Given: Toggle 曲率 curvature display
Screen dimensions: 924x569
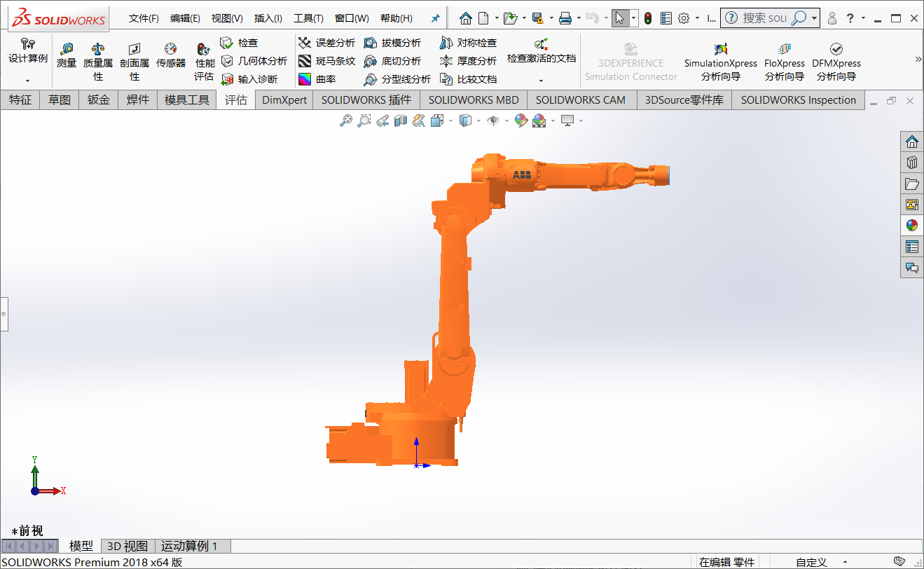Looking at the screenshot, I should pos(317,79).
